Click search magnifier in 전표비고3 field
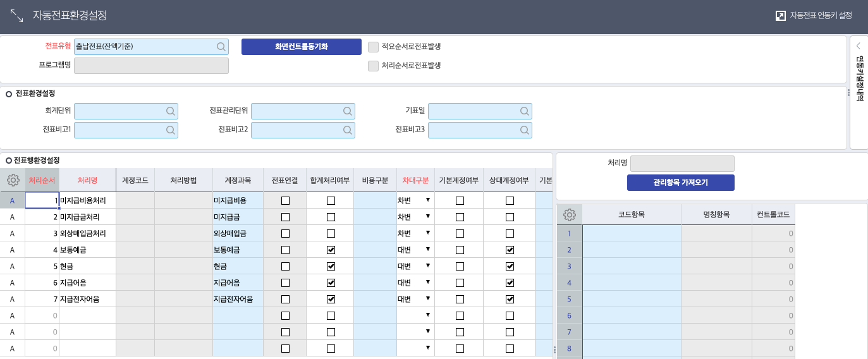The width and height of the screenshot is (868, 359). (x=524, y=130)
